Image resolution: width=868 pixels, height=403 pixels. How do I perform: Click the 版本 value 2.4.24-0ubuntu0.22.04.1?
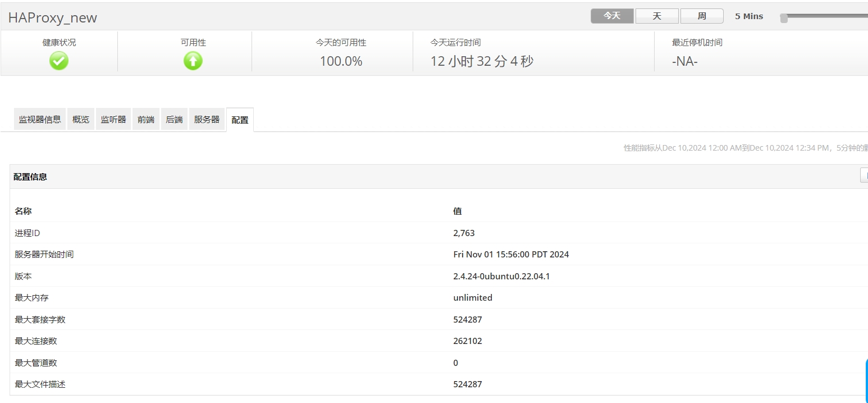(x=501, y=276)
